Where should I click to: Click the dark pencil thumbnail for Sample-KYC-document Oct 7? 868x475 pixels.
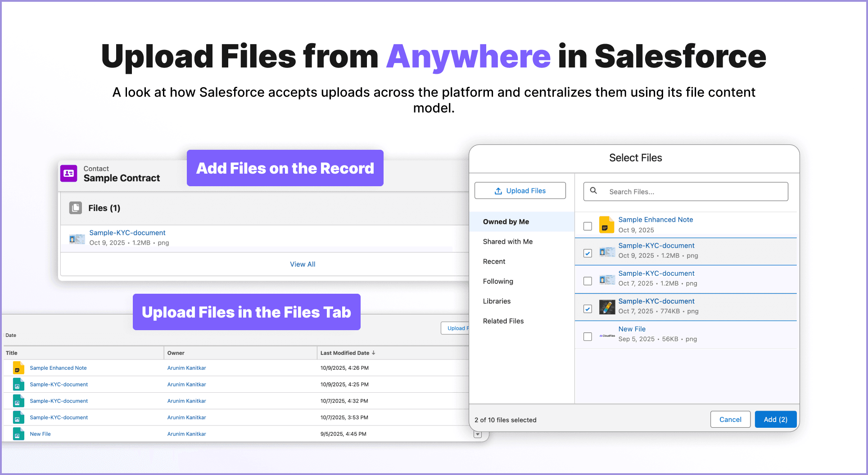606,307
